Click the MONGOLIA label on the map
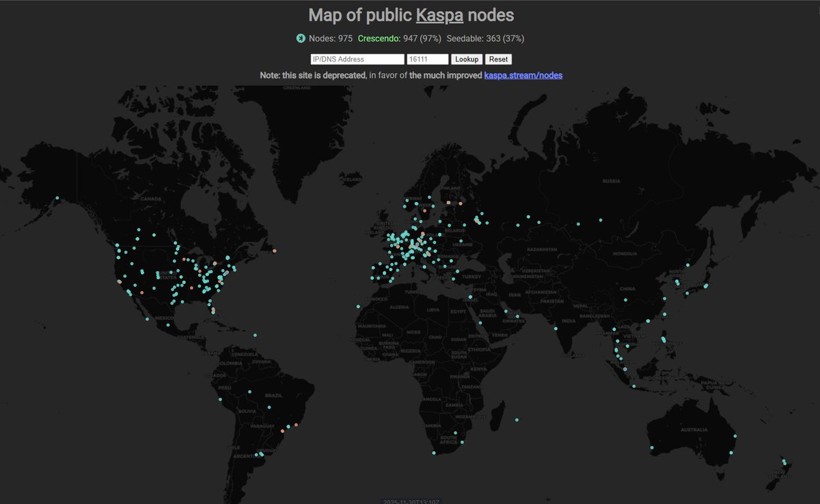This screenshot has width=820, height=504. pyautogui.click(x=625, y=253)
